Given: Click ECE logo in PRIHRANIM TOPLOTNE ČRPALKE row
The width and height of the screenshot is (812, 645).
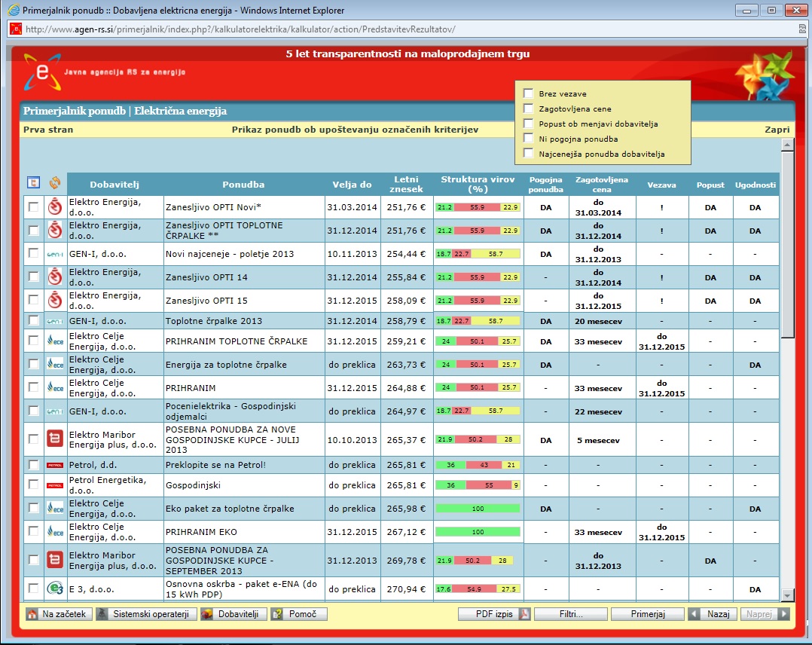Looking at the screenshot, I should [x=56, y=341].
